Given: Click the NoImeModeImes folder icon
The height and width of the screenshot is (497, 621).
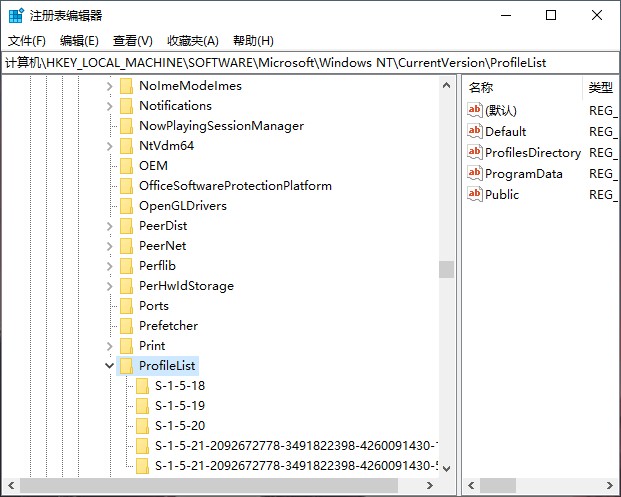Looking at the screenshot, I should tap(126, 86).
